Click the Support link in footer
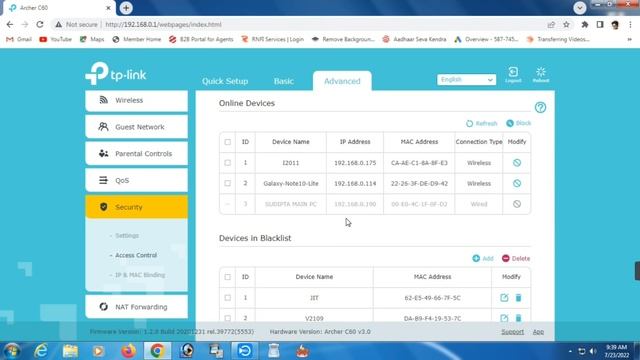Image resolution: width=640 pixels, height=360 pixels. click(512, 332)
